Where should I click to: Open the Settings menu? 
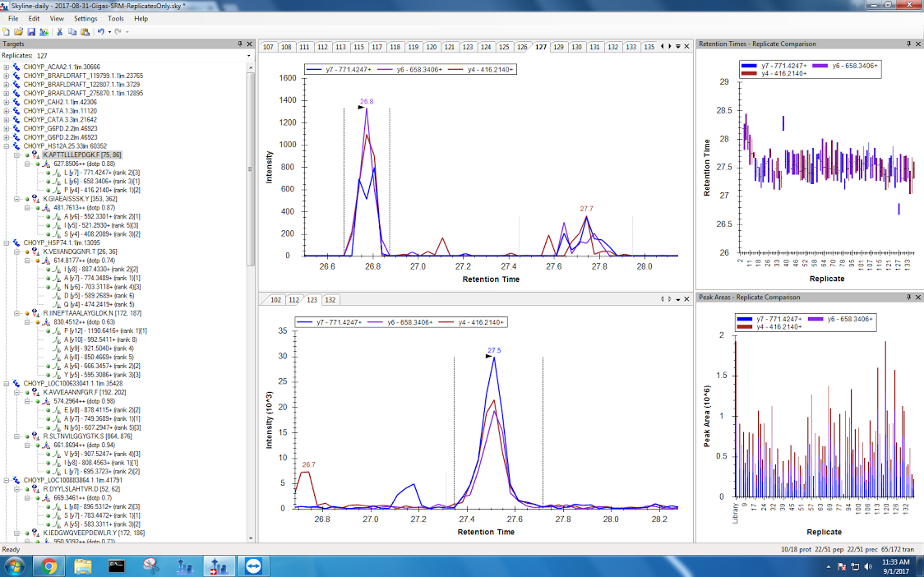(x=85, y=18)
